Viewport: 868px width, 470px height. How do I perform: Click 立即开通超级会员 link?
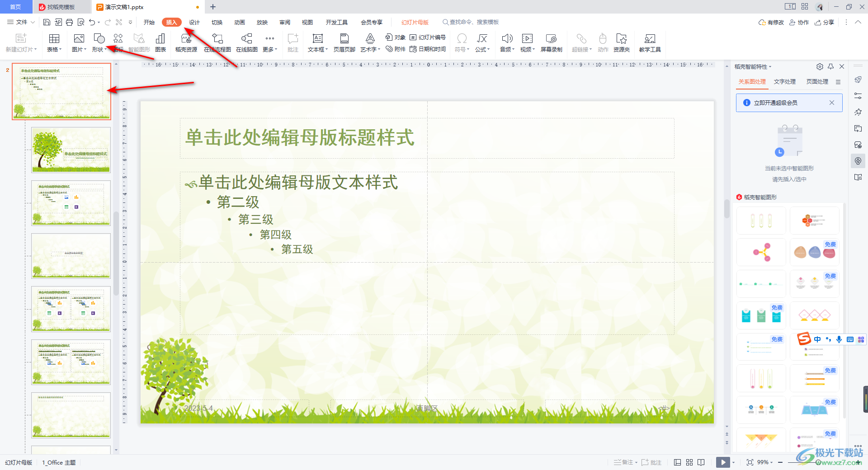click(x=776, y=103)
